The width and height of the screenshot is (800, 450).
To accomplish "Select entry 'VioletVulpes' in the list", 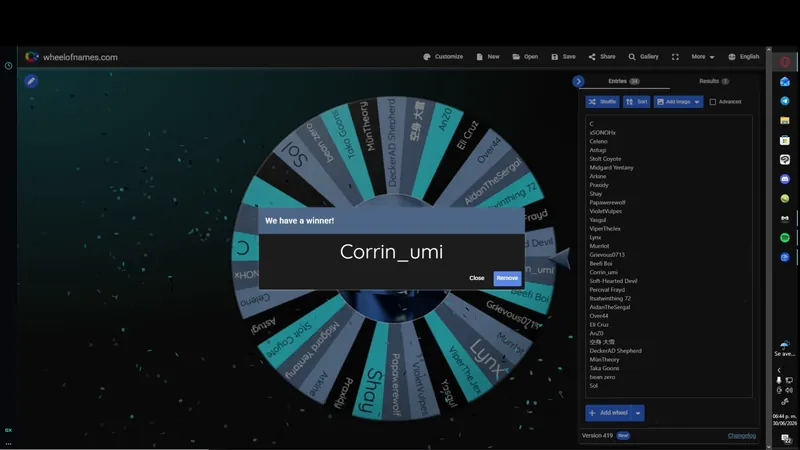I will pos(606,211).
